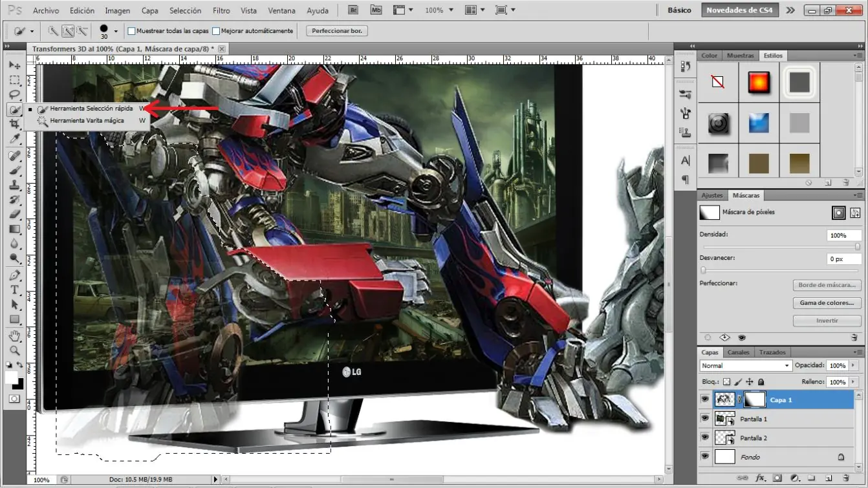
Task: Select the Clone Stamp tool
Action: 14,186
